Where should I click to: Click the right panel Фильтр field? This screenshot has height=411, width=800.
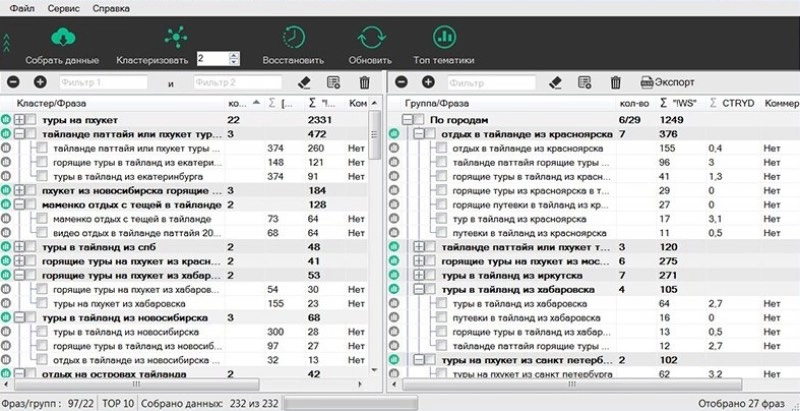pos(491,83)
